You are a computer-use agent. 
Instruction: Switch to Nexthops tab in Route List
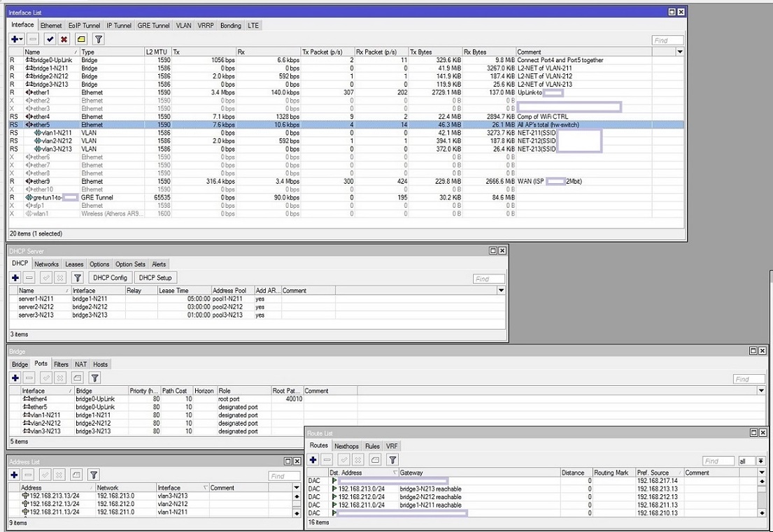(x=346, y=446)
